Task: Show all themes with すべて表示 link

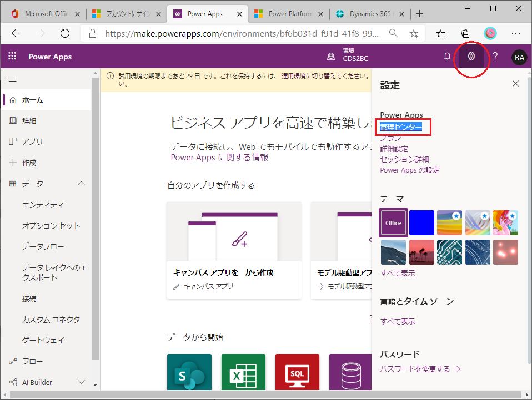Action: pos(398,273)
